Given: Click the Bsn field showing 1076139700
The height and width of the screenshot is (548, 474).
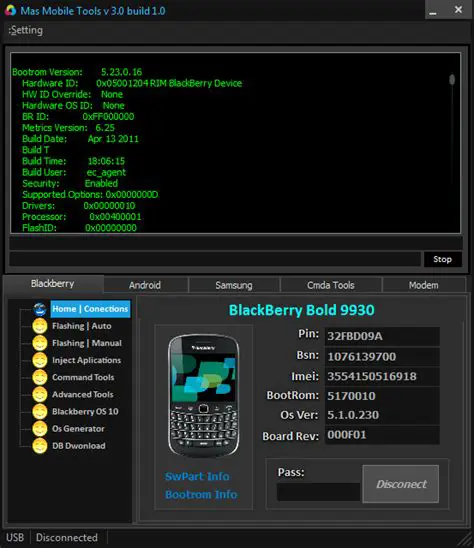Looking at the screenshot, I should [x=382, y=356].
